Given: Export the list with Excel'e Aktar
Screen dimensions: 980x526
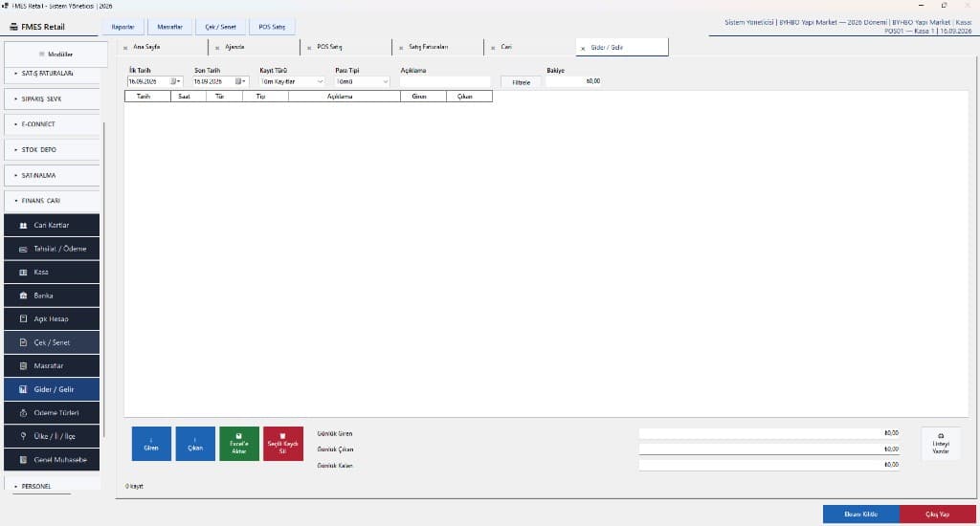Looking at the screenshot, I should click(x=238, y=444).
